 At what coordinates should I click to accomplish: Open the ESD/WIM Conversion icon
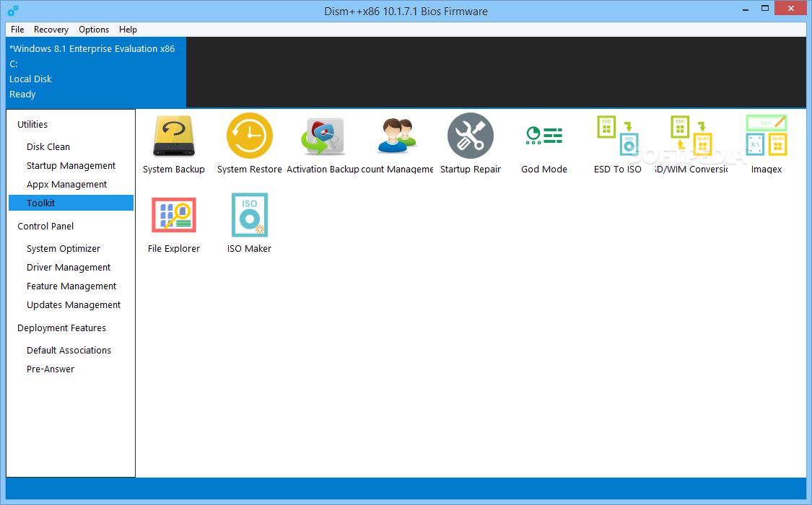pyautogui.click(x=691, y=136)
